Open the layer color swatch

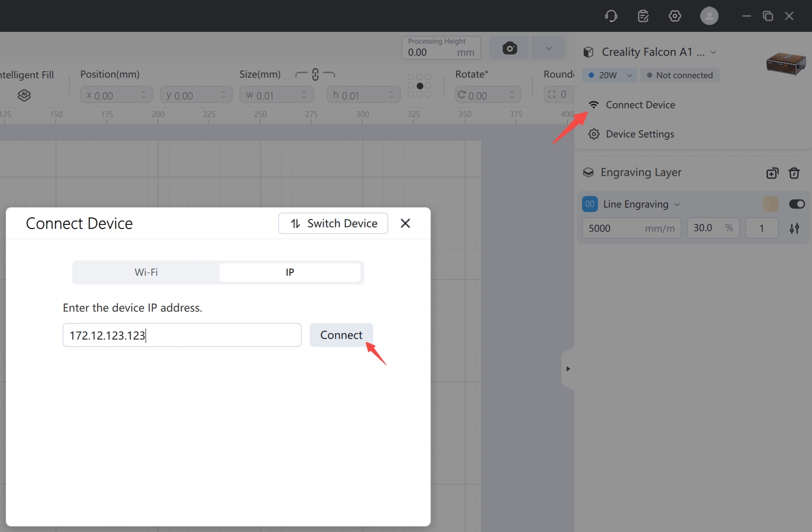click(x=771, y=204)
